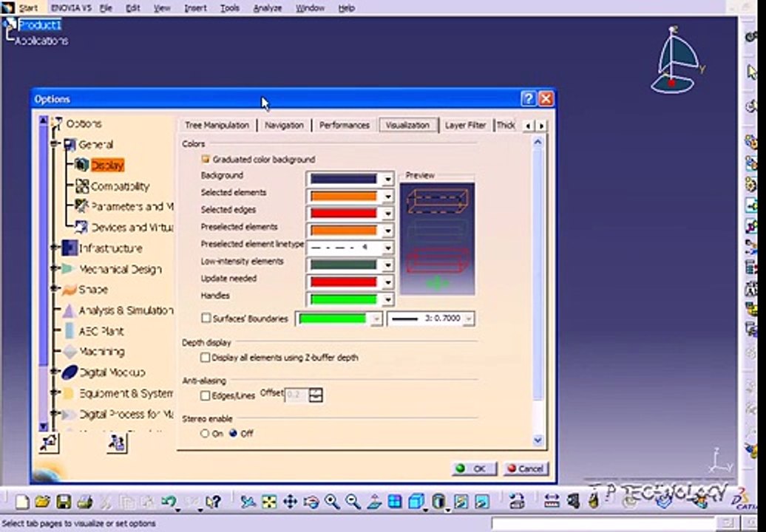Click the Fit All In icon
766x532 pixels.
click(269, 502)
